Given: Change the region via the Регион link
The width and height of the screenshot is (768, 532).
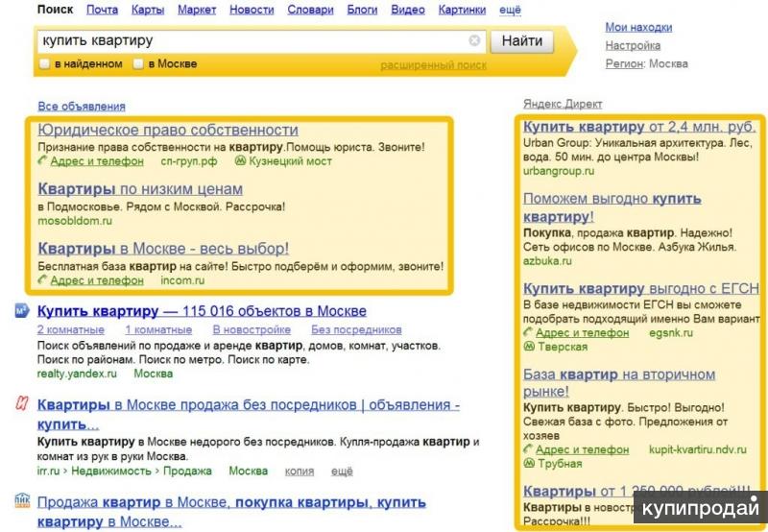Looking at the screenshot, I should point(623,63).
